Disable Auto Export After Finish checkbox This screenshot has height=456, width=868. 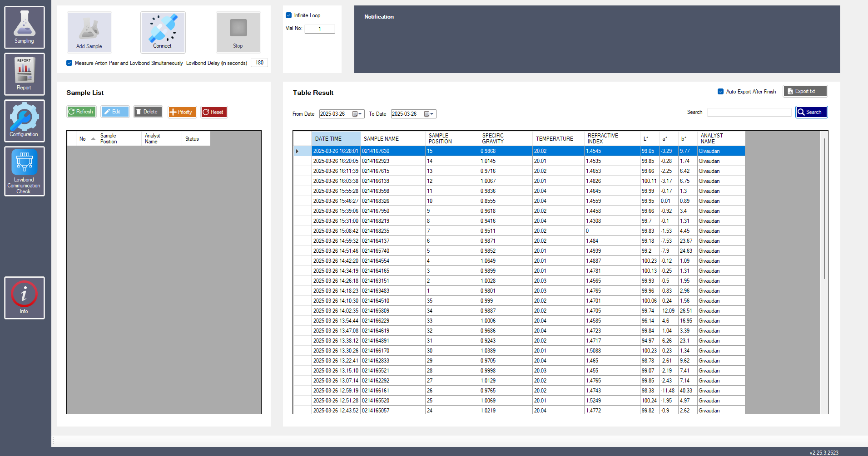coord(720,92)
